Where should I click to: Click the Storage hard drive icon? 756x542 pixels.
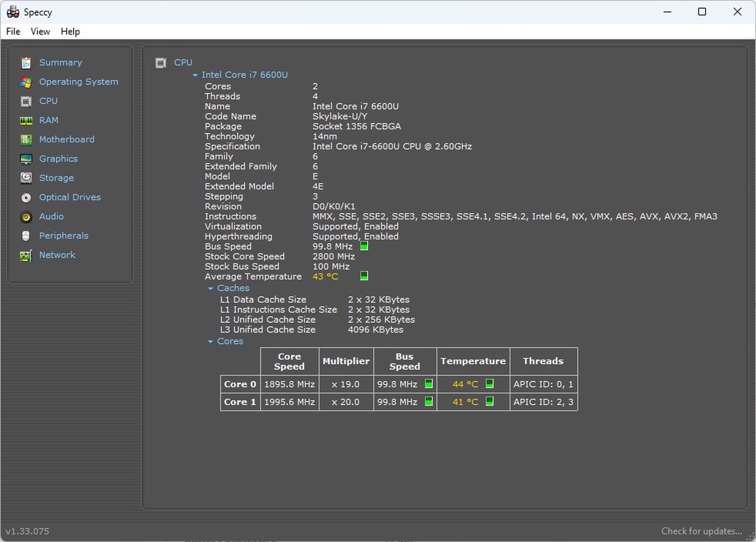click(26, 178)
